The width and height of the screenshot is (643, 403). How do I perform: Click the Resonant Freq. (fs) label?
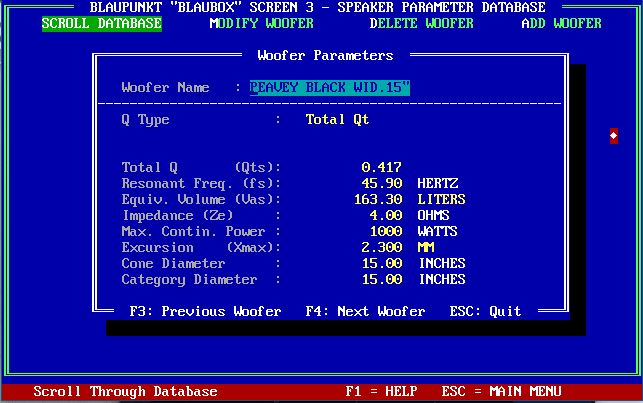coord(201,183)
